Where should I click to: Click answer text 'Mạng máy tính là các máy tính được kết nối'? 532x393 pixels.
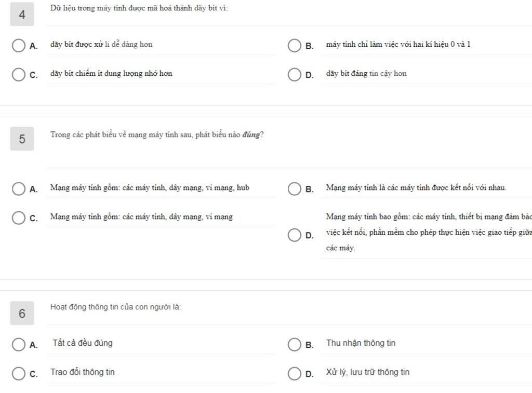pos(416,188)
